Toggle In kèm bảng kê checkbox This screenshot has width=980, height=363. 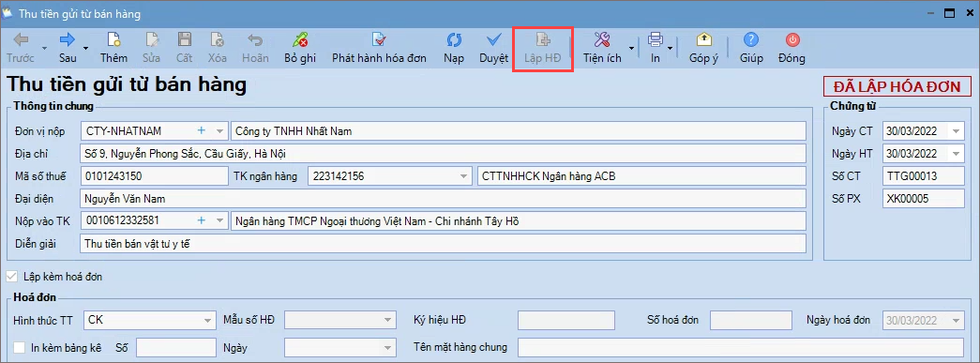pos(20,347)
